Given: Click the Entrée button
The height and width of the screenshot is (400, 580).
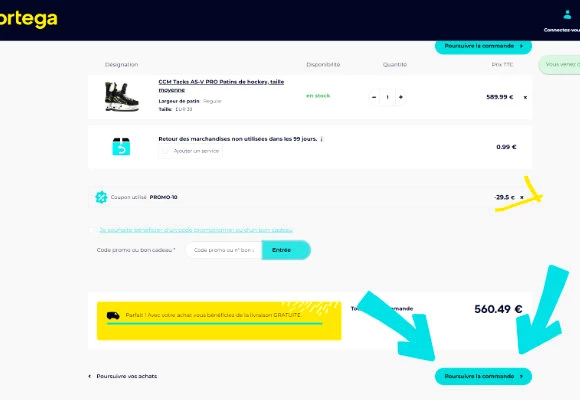Looking at the screenshot, I should (286, 250).
